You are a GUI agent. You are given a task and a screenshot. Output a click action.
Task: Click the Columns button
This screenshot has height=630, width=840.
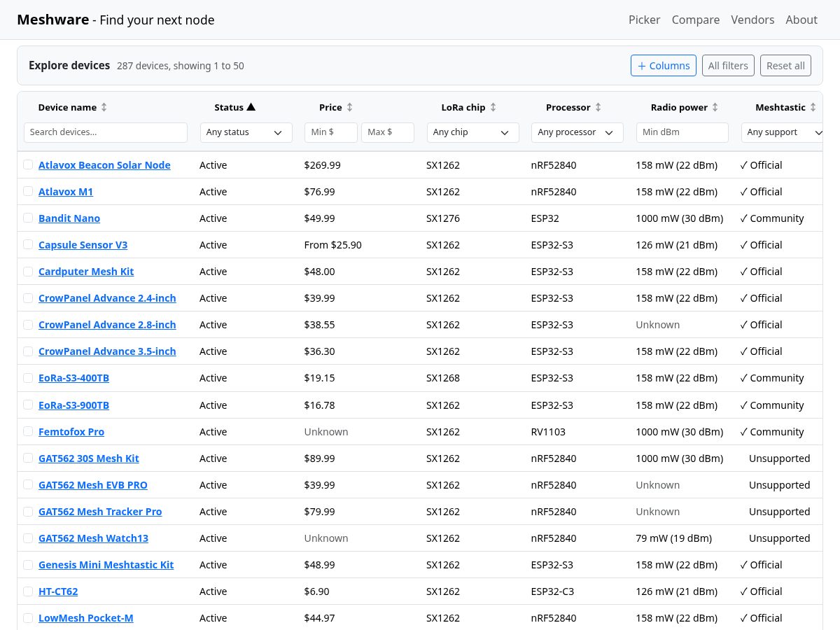tap(663, 65)
